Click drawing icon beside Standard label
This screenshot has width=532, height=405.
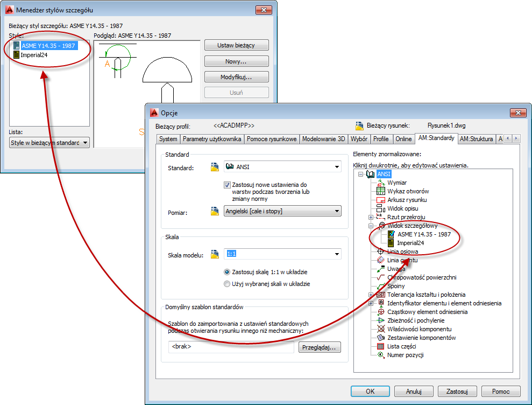[215, 167]
